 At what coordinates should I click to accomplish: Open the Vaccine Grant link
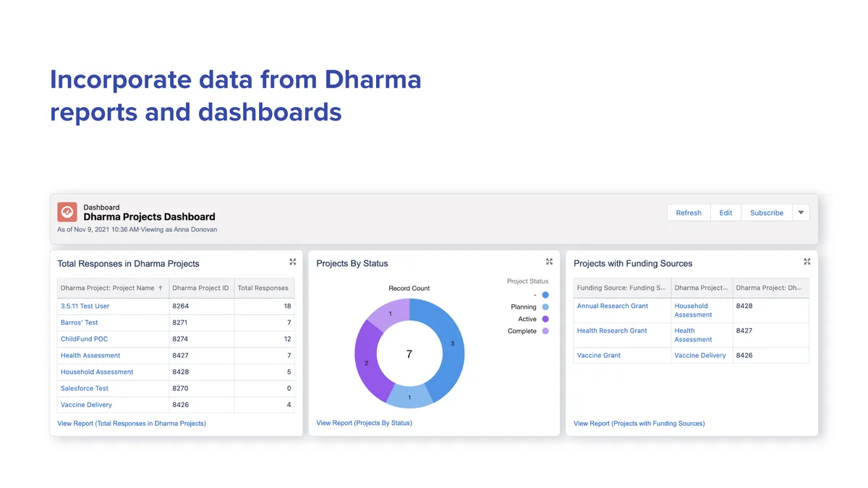click(599, 356)
